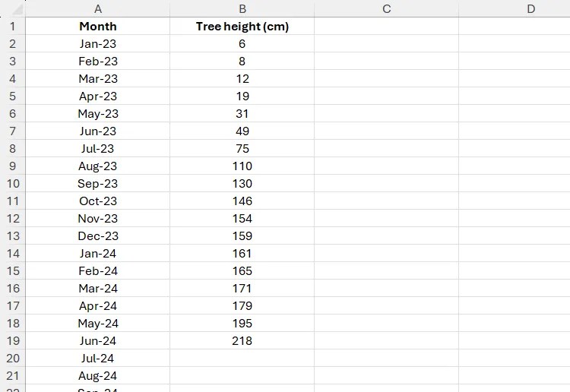The width and height of the screenshot is (570, 392).
Task: Click the cell showing Dec-23
Action: pos(98,236)
